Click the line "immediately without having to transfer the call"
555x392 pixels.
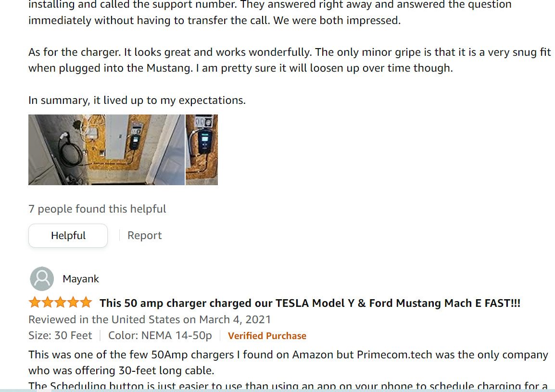[214, 21]
